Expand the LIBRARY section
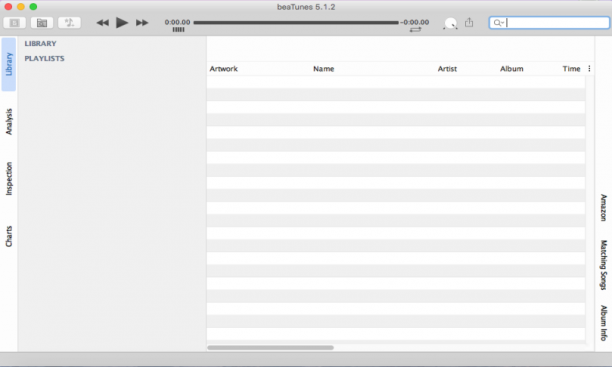 (41, 43)
